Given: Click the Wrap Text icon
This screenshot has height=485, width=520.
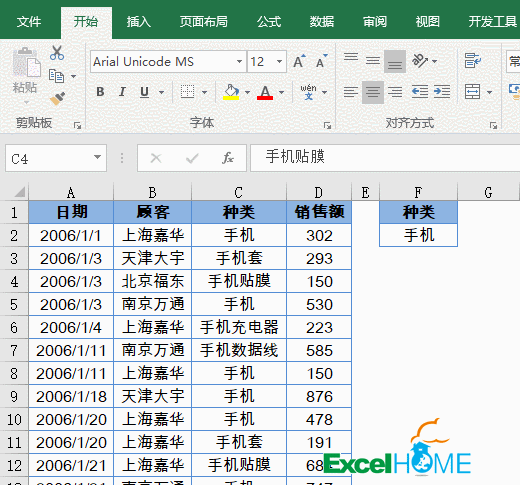Looking at the screenshot, I should [472, 61].
